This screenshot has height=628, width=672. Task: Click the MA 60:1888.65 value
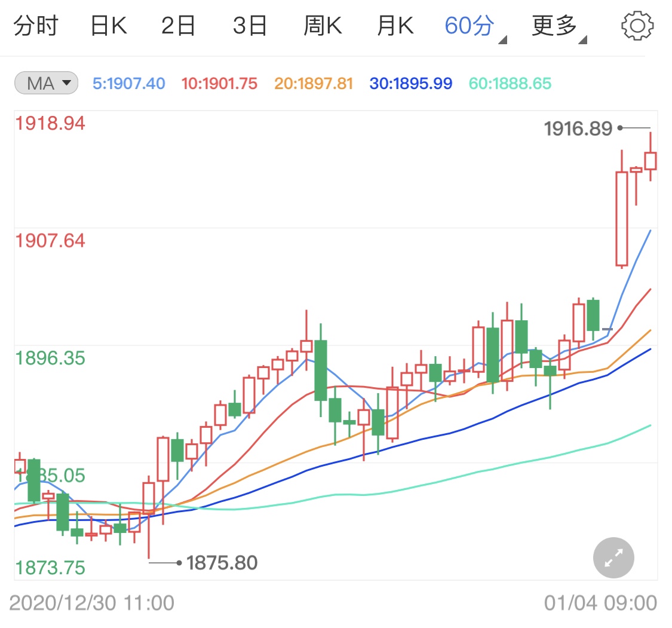point(510,83)
